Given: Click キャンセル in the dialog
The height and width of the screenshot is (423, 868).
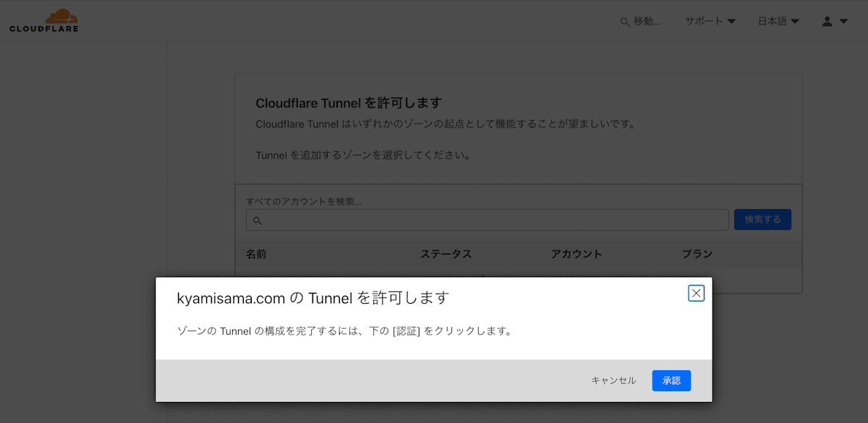Looking at the screenshot, I should click(x=613, y=380).
